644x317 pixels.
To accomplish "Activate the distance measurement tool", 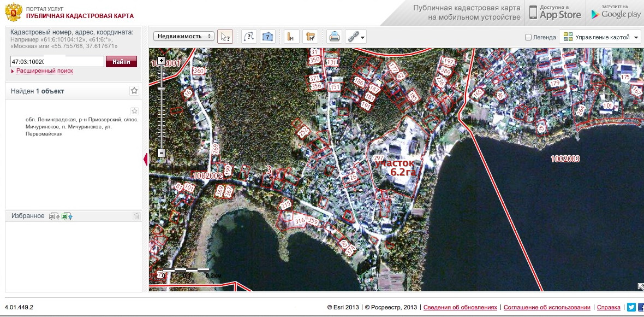I will click(x=292, y=37).
